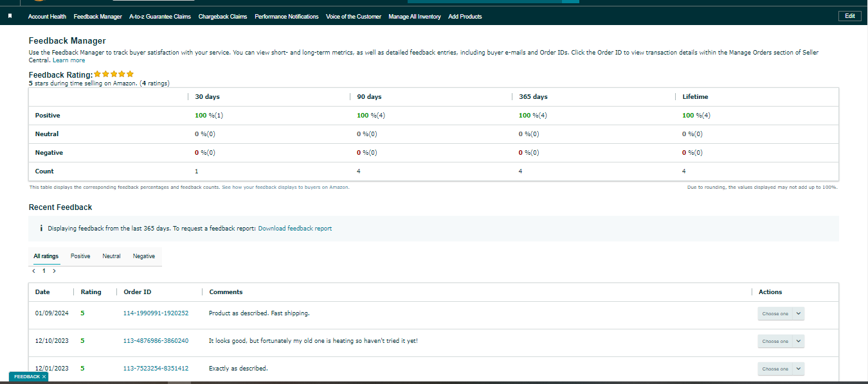
Task: Click the info icon beside Displaying feedback
Action: point(41,229)
